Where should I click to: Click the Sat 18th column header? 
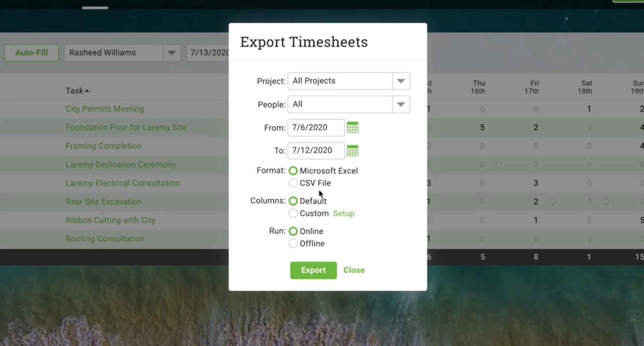pos(585,87)
